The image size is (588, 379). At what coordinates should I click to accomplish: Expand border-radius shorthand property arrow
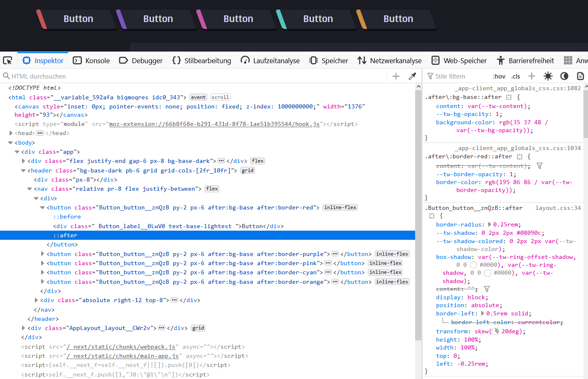(x=490, y=224)
